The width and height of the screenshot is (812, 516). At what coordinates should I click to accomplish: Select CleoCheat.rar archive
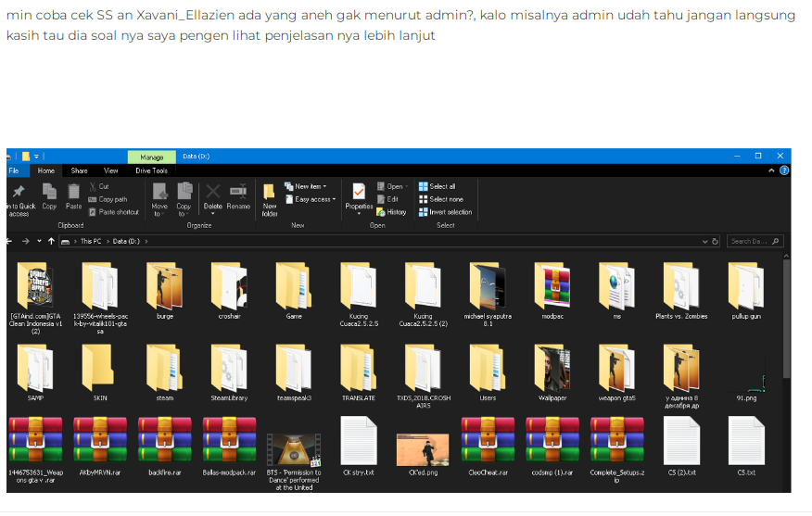point(488,447)
